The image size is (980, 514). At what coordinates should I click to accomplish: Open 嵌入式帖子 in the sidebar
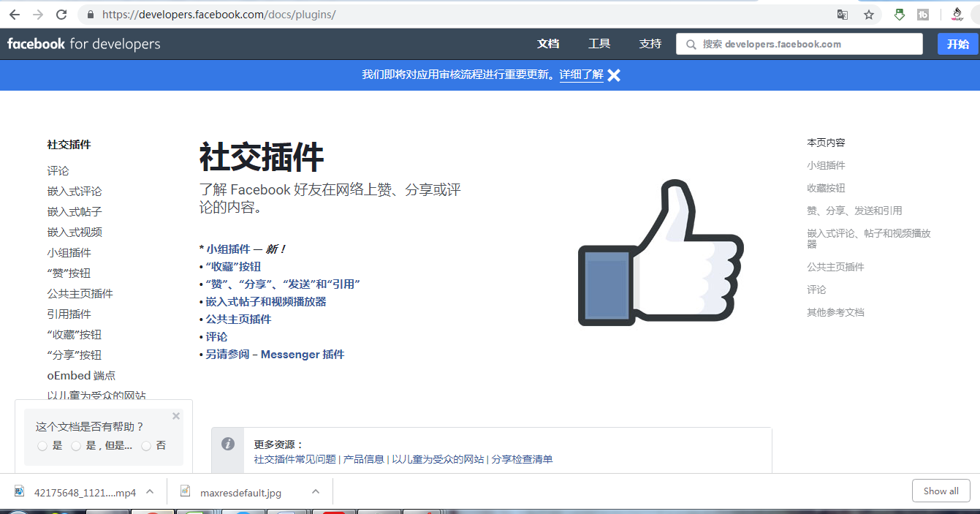[x=75, y=211]
